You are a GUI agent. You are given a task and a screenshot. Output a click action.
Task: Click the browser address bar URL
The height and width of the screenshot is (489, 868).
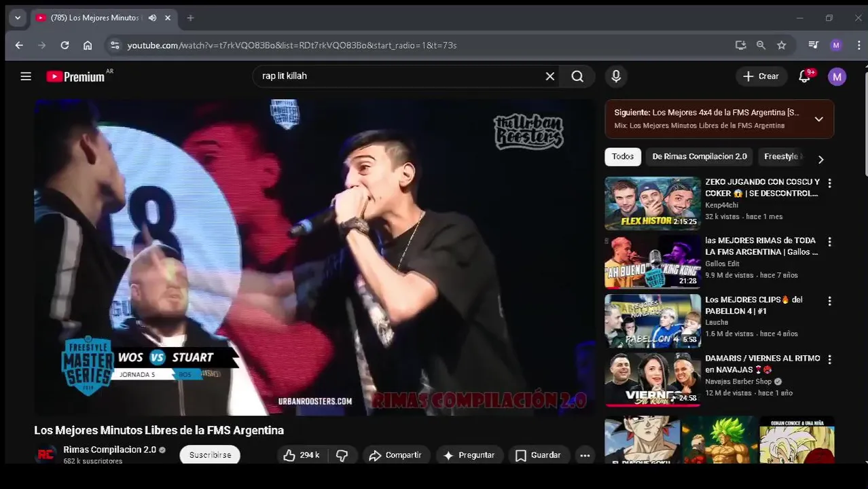pyautogui.click(x=292, y=46)
